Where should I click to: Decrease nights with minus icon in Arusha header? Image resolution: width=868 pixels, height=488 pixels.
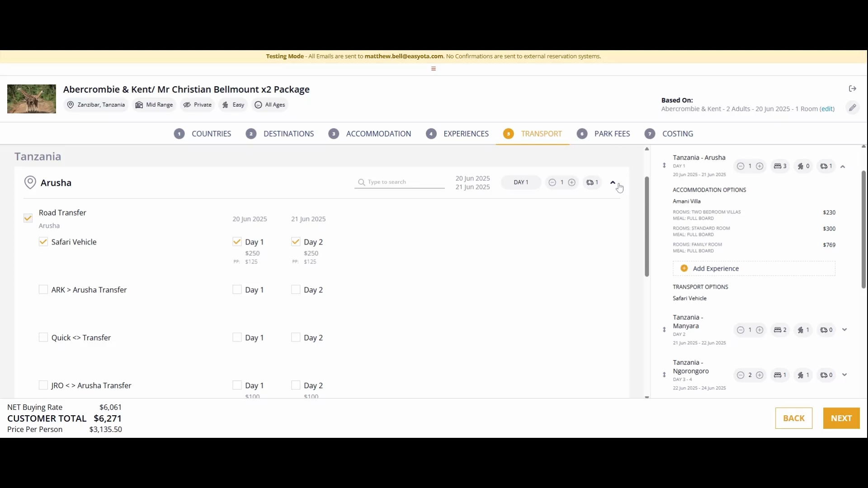point(552,183)
